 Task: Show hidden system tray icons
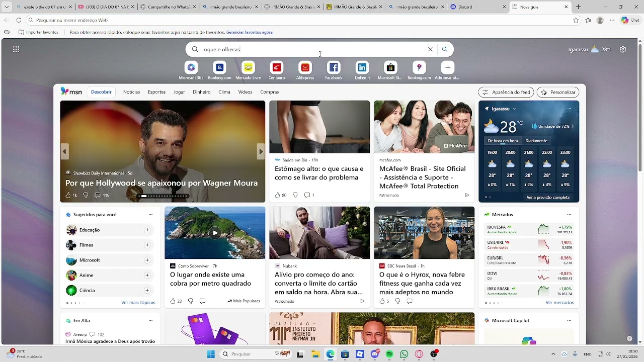coord(553,354)
